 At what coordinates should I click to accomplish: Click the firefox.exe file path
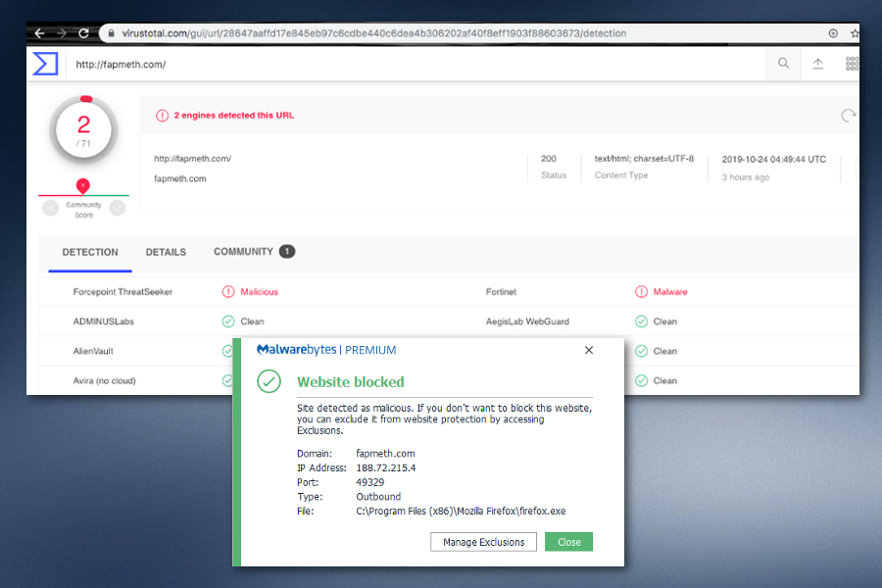pos(461,511)
